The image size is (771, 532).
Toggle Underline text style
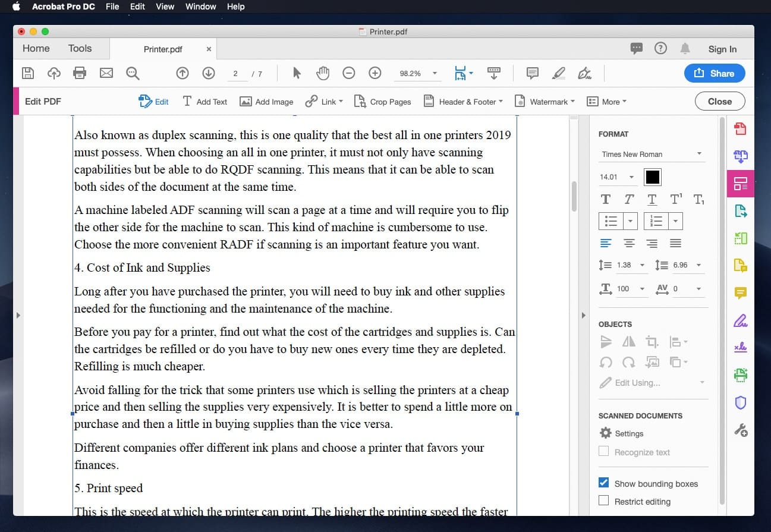point(652,199)
